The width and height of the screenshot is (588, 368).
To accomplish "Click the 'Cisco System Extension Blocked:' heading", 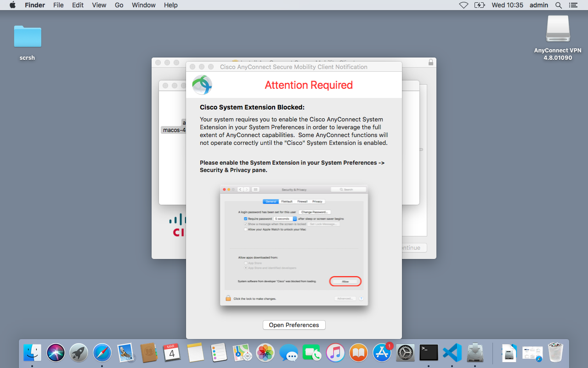I will [x=252, y=107].
